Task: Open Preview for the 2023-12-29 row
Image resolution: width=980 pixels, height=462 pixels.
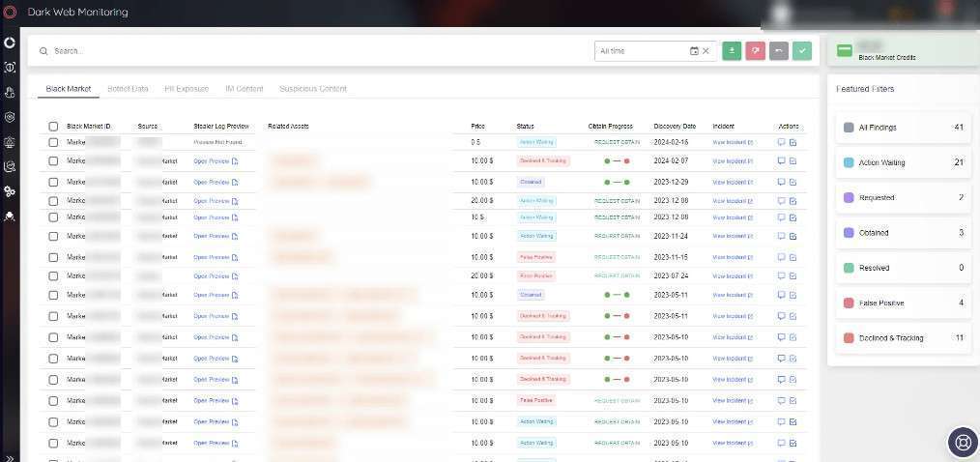Action: 216,183
